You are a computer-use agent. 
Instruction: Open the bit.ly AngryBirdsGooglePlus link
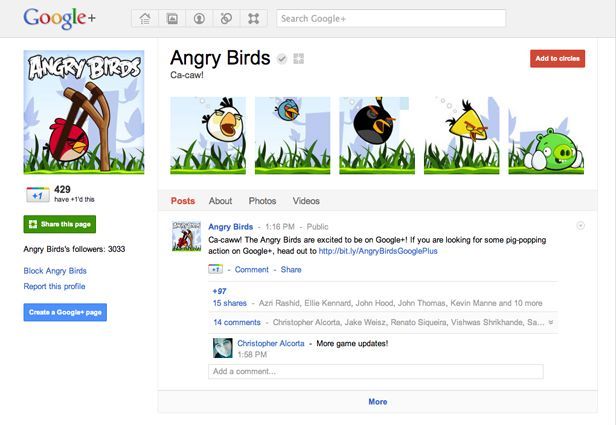377,251
